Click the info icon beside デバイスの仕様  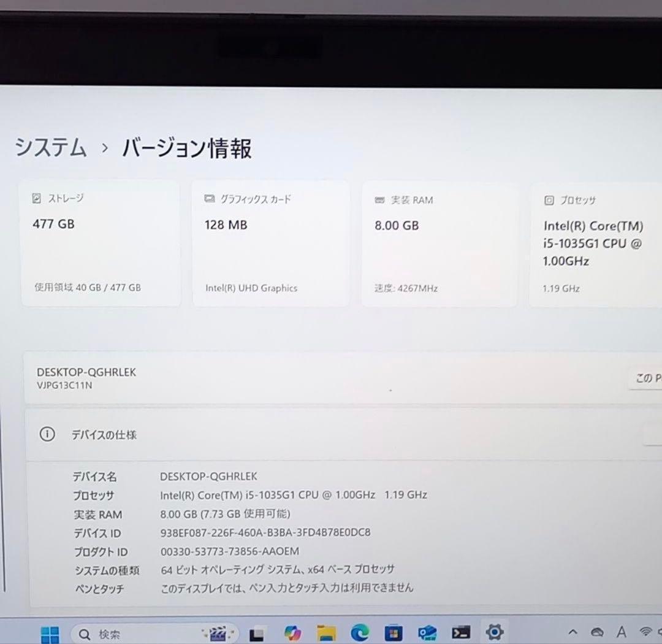point(47,434)
